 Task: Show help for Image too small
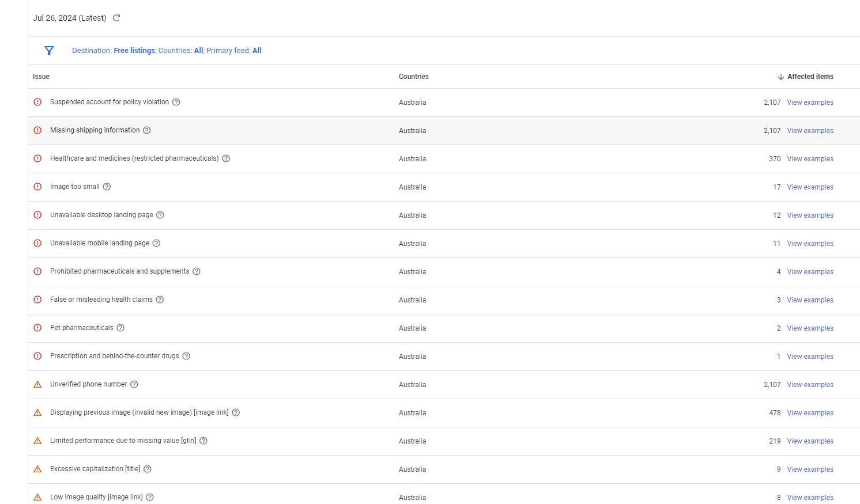click(107, 187)
